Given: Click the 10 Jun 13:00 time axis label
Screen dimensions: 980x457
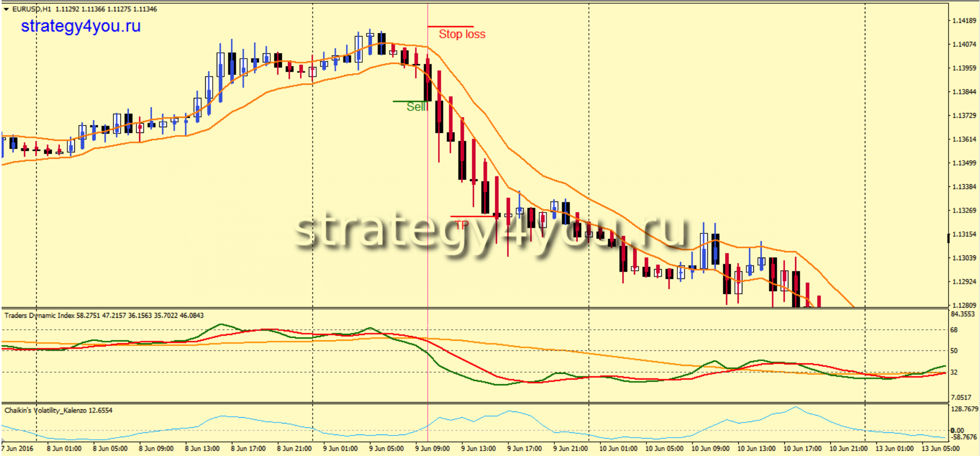Looking at the screenshot, I should pos(756,449).
